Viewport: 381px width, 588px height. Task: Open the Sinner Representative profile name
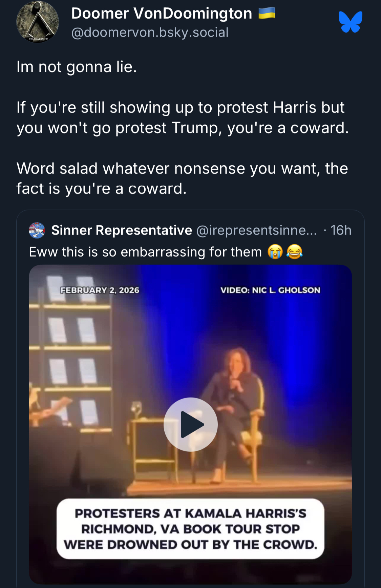pos(122,230)
